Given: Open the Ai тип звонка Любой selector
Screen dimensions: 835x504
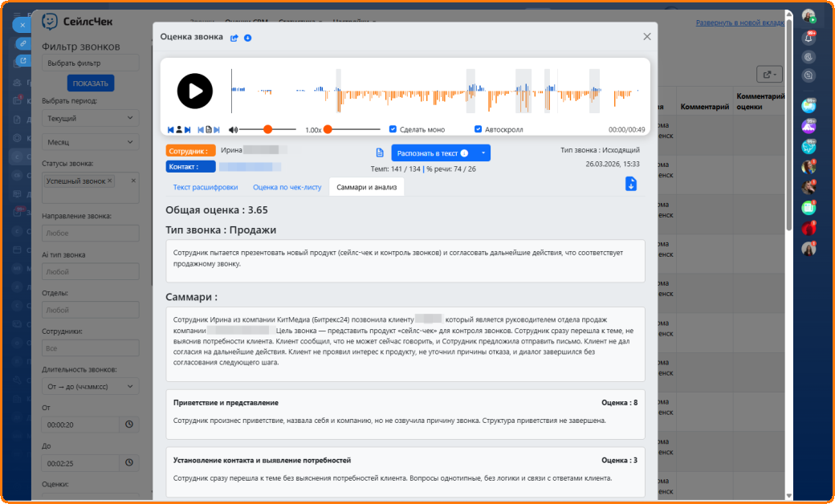Looking at the screenshot, I should [x=91, y=271].
